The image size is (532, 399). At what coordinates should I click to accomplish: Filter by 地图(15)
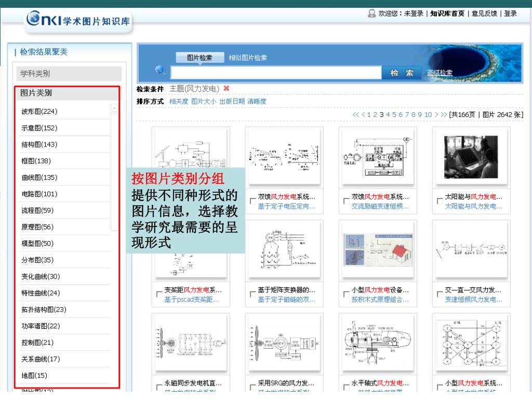point(34,376)
